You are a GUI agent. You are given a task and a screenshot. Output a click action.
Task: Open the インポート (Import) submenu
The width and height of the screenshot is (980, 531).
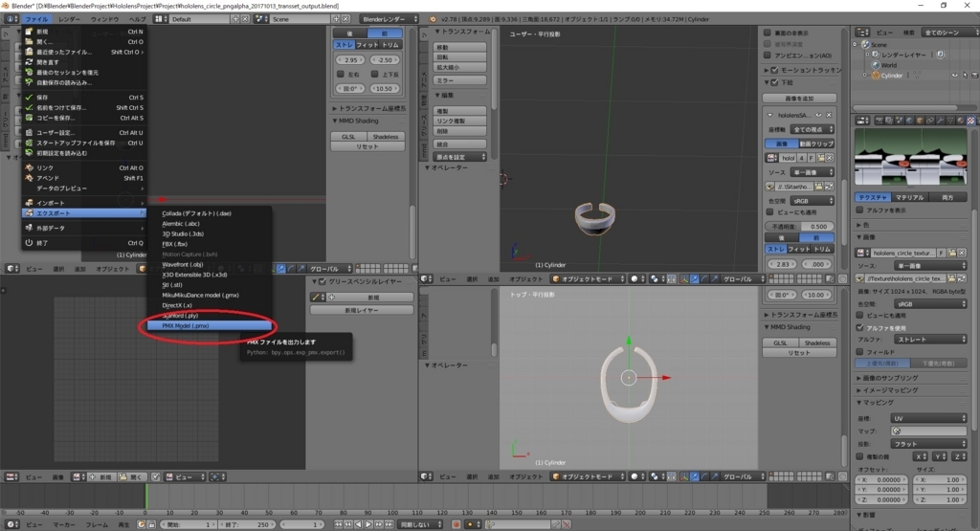(x=84, y=203)
